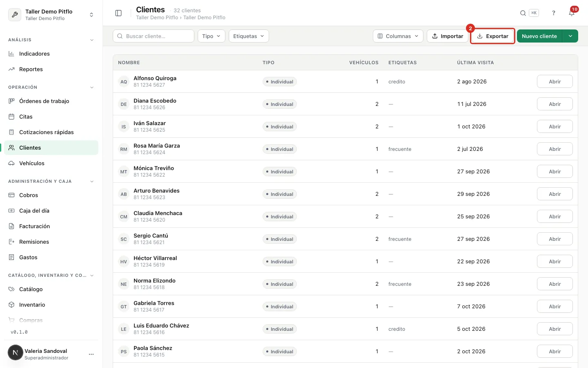
Task: Click the wrench workshop logo icon
Action: click(15, 15)
